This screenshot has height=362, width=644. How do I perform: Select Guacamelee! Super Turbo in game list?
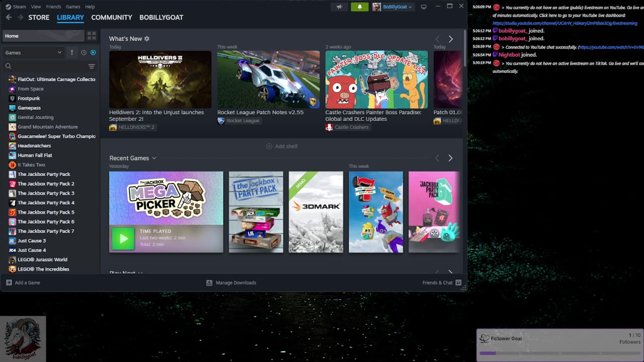pyautogui.click(x=52, y=136)
